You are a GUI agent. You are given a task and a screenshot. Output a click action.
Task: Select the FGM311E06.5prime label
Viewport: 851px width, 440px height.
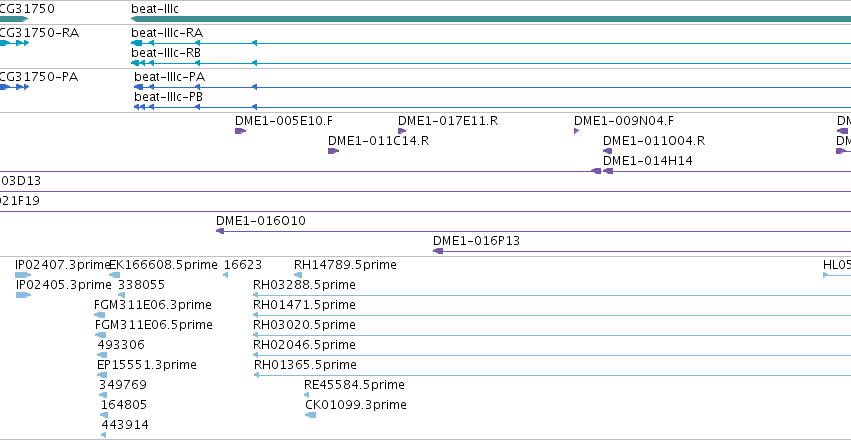[x=154, y=324]
